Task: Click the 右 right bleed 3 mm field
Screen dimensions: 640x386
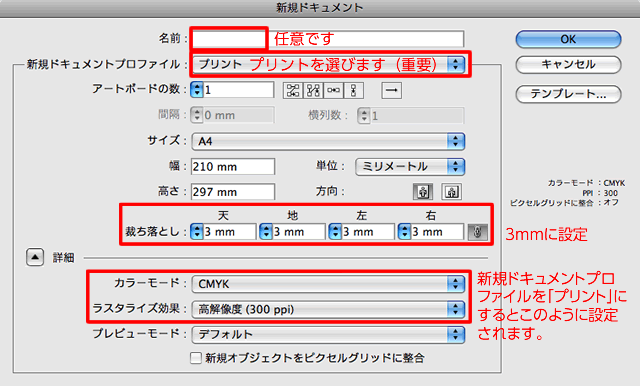Action: pos(437,232)
